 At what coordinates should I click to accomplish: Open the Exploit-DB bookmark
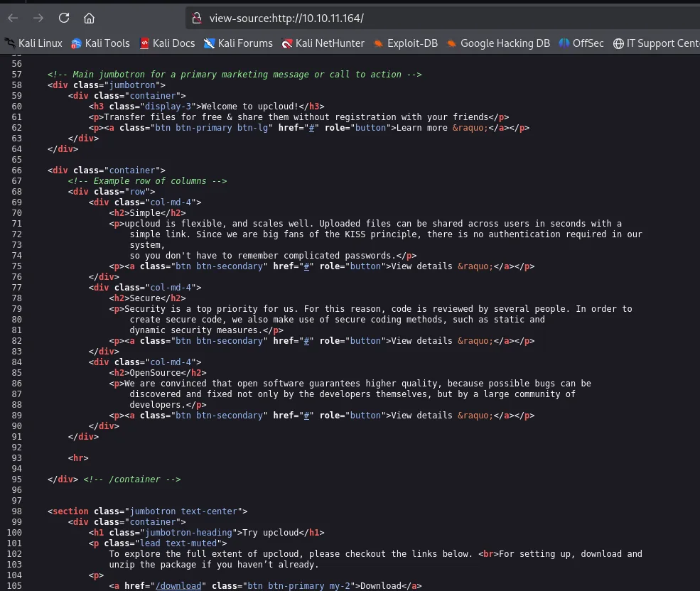[406, 43]
